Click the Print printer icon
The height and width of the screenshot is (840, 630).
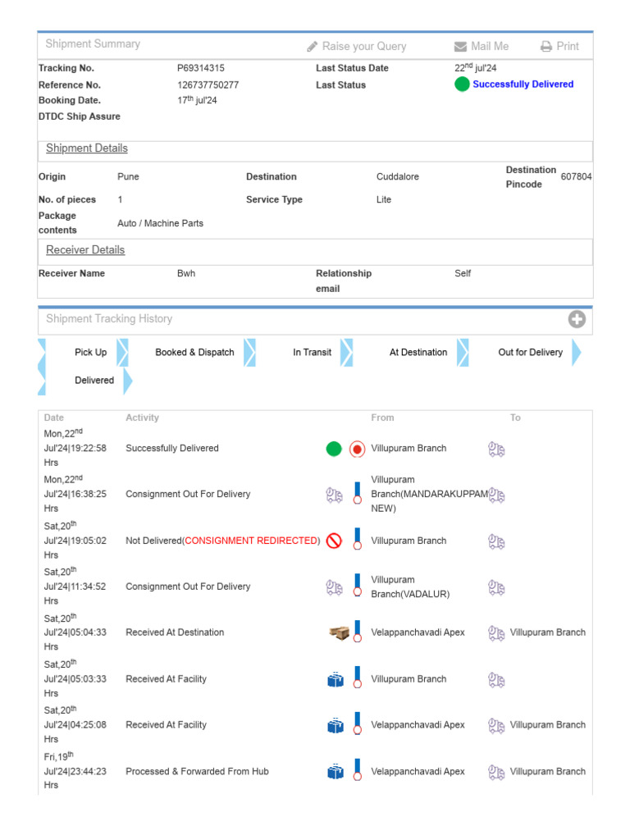(546, 47)
